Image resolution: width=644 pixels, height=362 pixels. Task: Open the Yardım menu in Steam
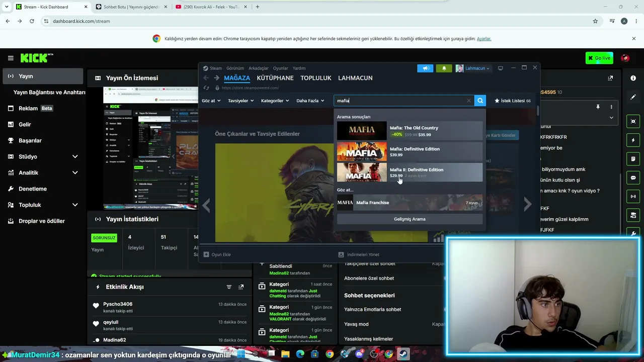click(299, 68)
